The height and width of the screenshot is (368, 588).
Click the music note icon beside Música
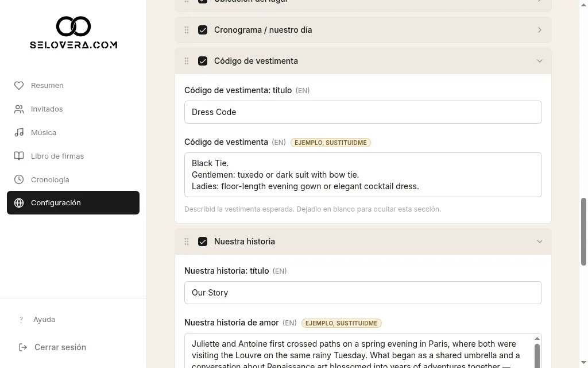[19, 133]
